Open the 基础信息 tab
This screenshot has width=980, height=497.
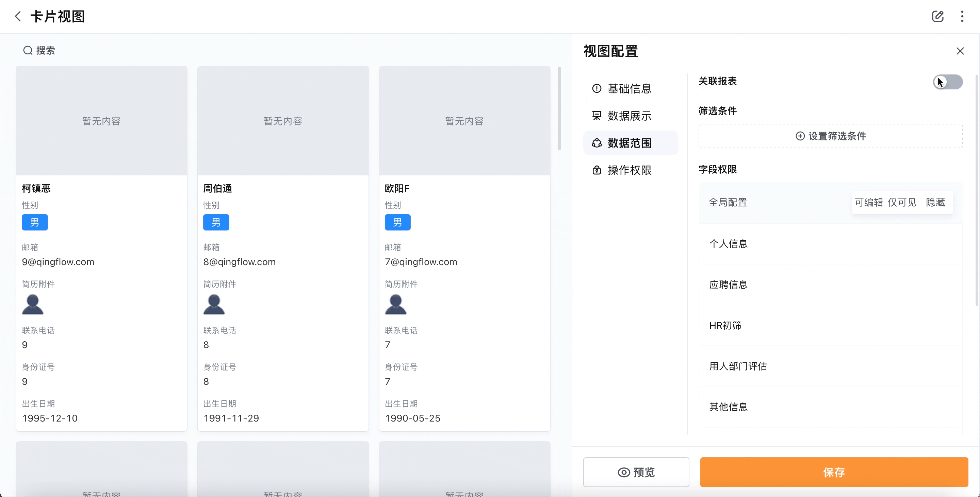tap(631, 88)
